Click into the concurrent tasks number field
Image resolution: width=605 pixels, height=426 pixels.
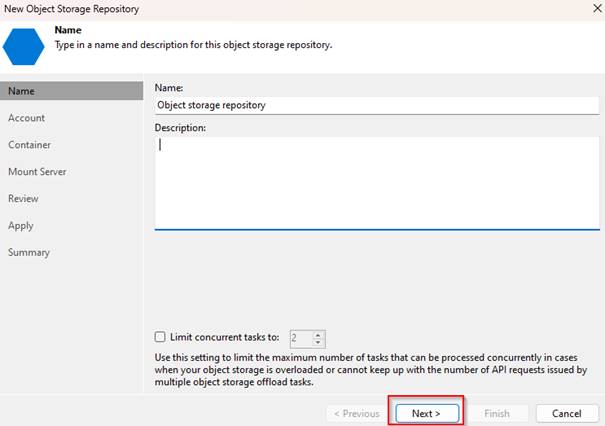coord(301,339)
